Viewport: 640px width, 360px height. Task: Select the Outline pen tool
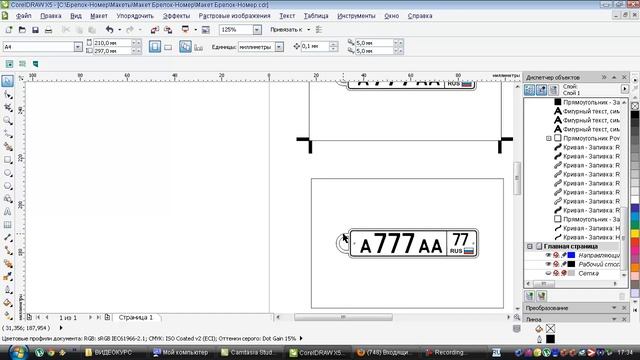[7, 290]
